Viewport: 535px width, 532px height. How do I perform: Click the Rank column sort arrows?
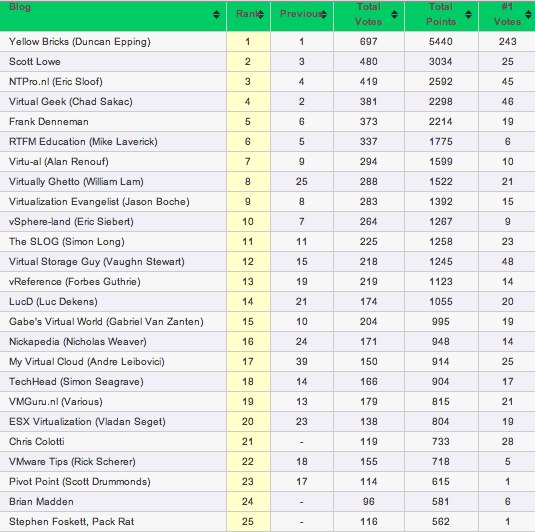[261, 14]
